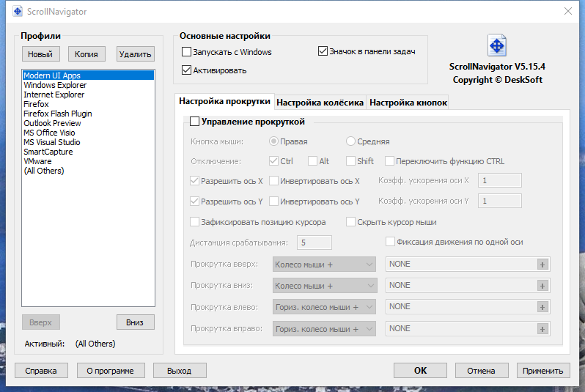This screenshot has height=392, width=585.
Task: Click the plus button beside Прокрутка вверх
Action: 542,265
